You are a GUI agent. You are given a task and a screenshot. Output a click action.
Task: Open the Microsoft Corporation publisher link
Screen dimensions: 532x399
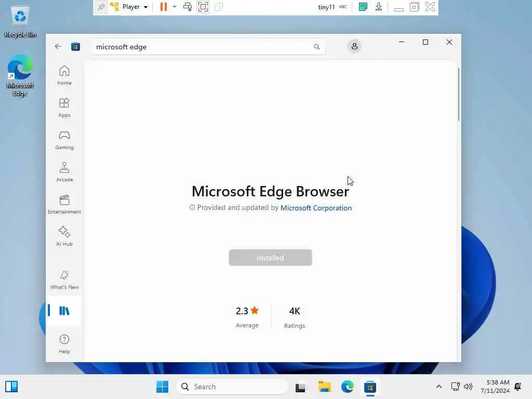coord(316,208)
